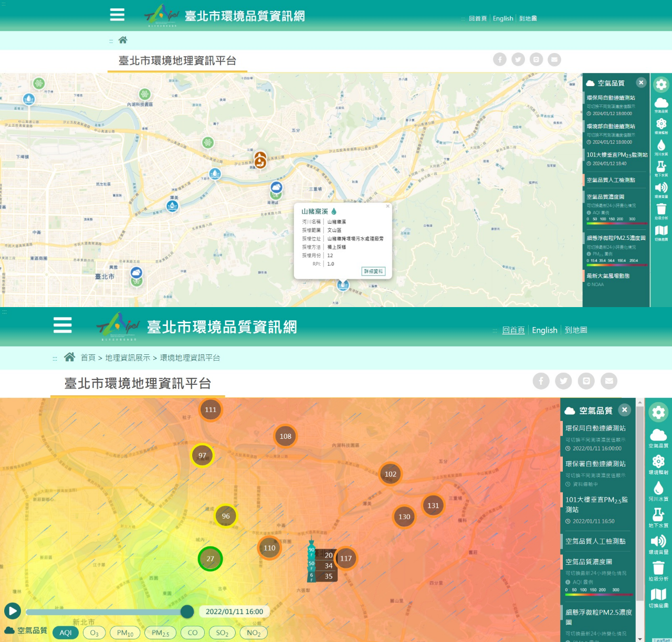Open 詳細資料 in 山豬窟溪 popup
The image size is (672, 642).
click(374, 271)
